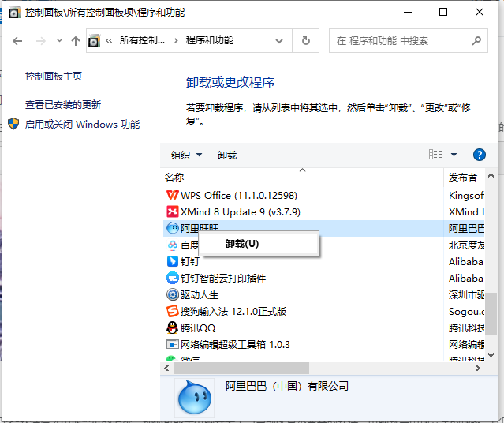Click the 驱动人生 gear icon

pos(172,294)
